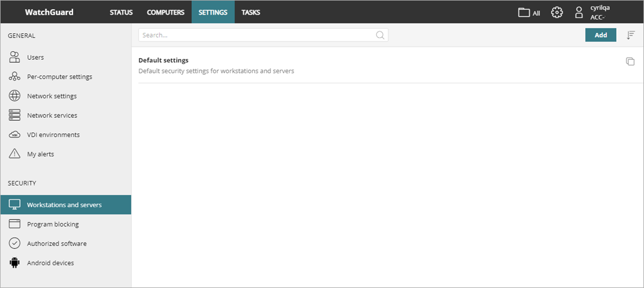Click the user account avatar icon
The height and width of the screenshot is (288, 644).
click(x=579, y=13)
